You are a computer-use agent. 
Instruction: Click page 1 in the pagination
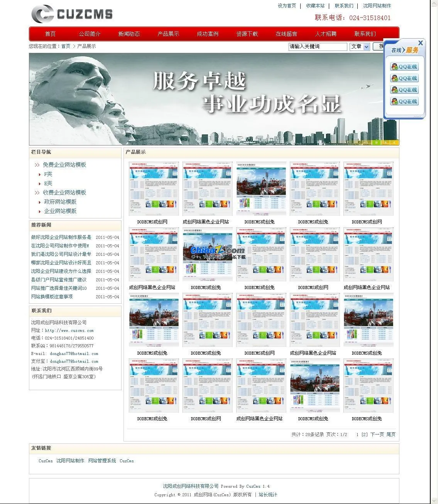(357, 435)
